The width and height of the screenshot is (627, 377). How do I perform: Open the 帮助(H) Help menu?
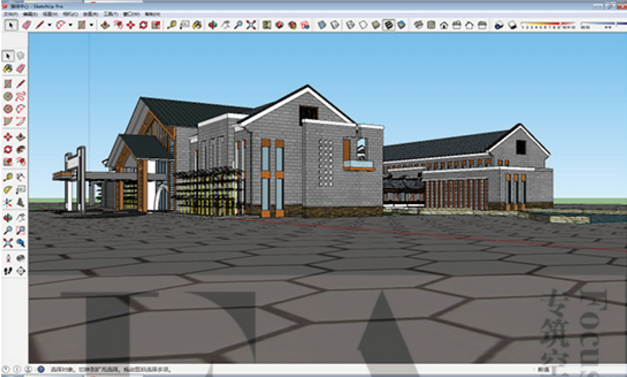[152, 14]
